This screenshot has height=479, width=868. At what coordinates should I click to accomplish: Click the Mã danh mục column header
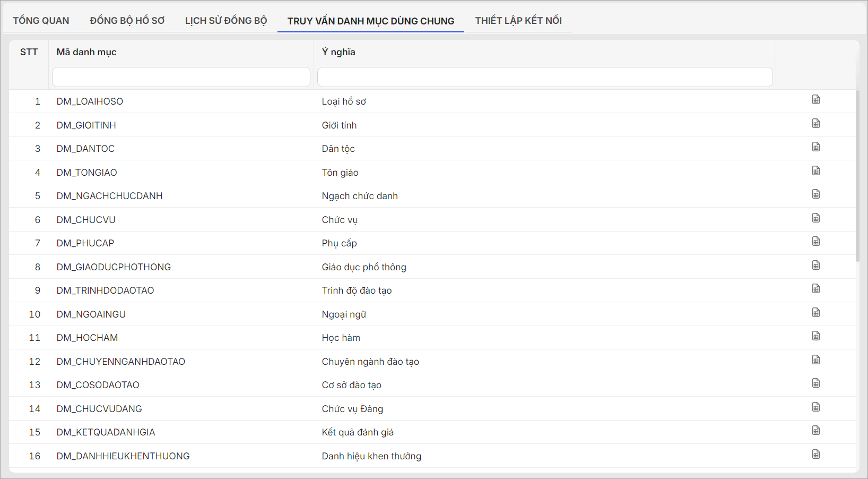coord(86,52)
